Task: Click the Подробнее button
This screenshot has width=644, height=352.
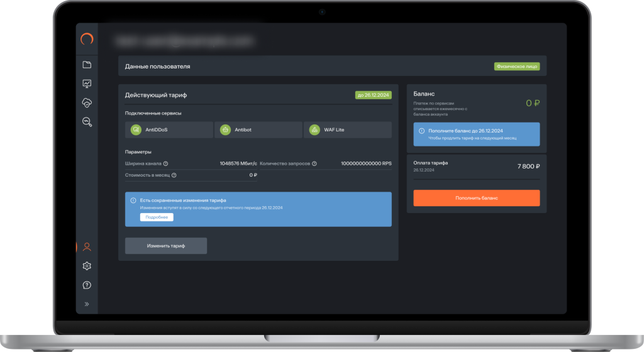Action: coord(157,217)
